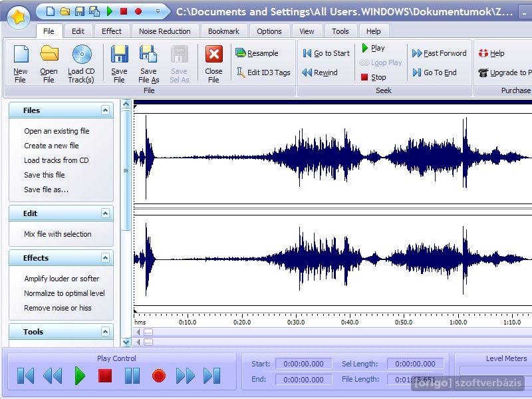Collapse the Edit sidebar panel
The height and width of the screenshot is (399, 532).
(x=105, y=213)
